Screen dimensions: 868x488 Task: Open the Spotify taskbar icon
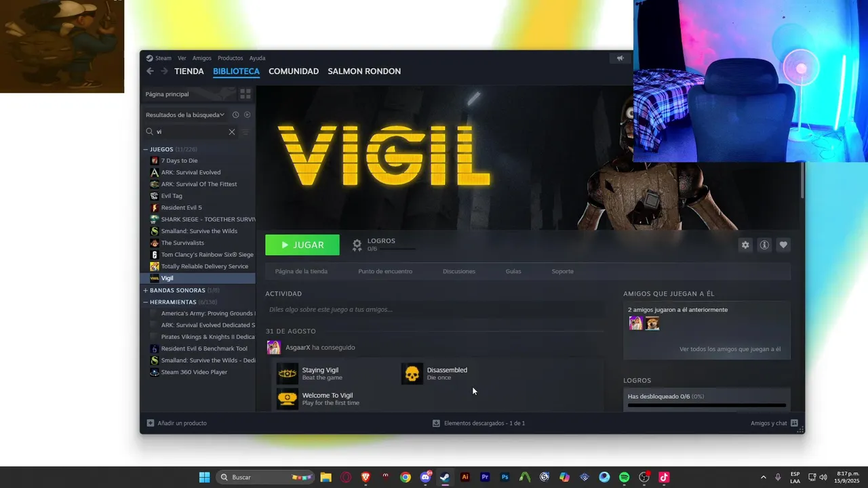[x=625, y=477]
